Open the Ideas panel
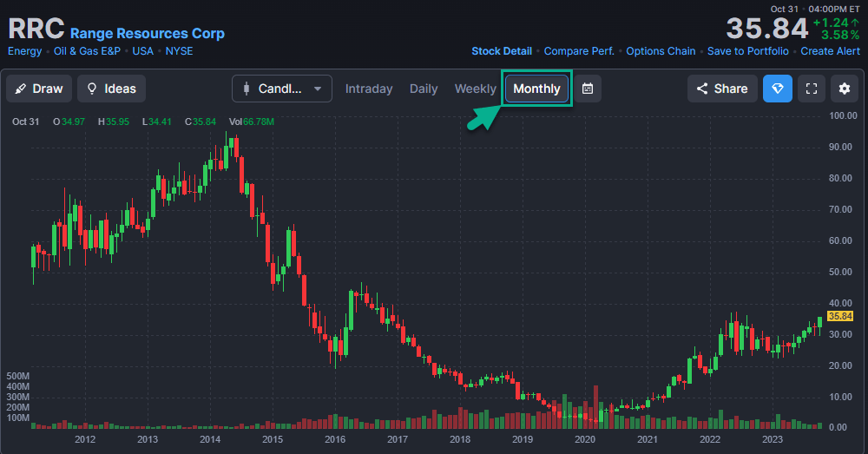This screenshot has width=868, height=454. [111, 89]
